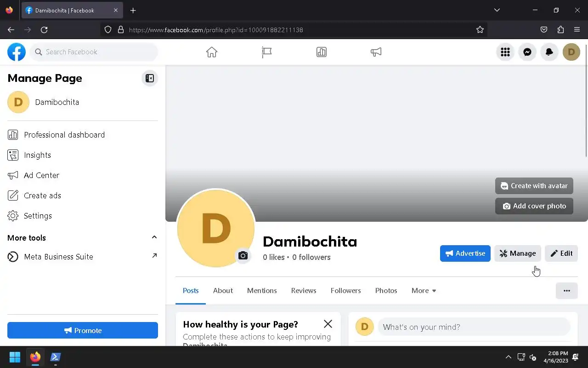The image size is (588, 368).
Task: Open the notification center icon in taskbar
Action: pyautogui.click(x=576, y=357)
